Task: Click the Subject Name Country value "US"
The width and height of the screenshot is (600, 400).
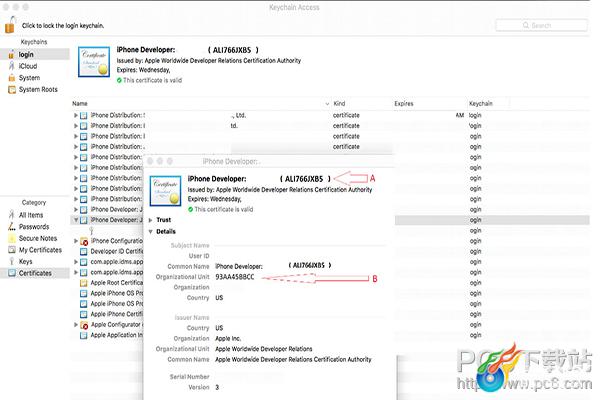Action: pos(219,298)
